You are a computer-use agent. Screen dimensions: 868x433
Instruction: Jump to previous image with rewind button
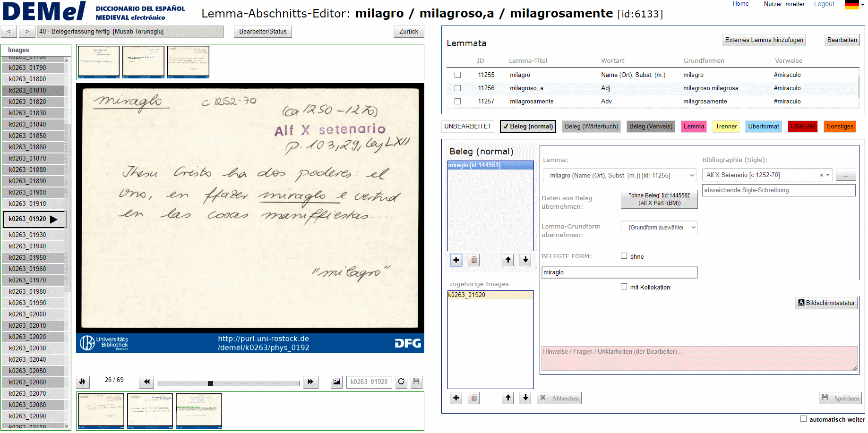click(146, 382)
